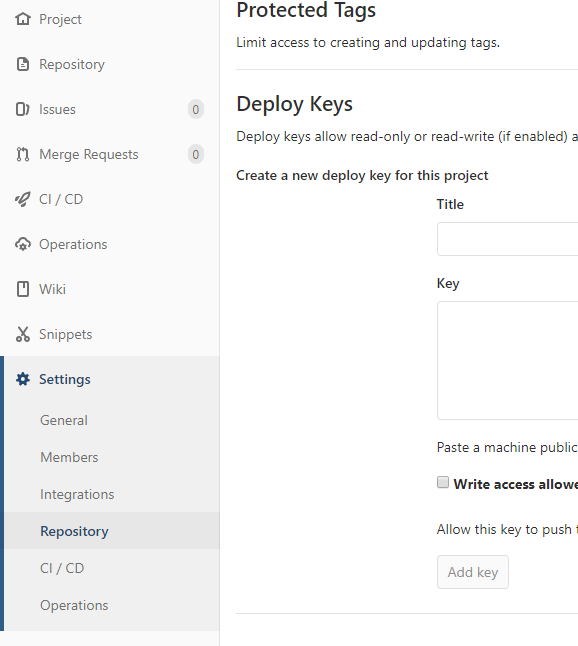Click the Wiki book icon
Image resolution: width=578 pixels, height=646 pixels.
tap(23, 289)
